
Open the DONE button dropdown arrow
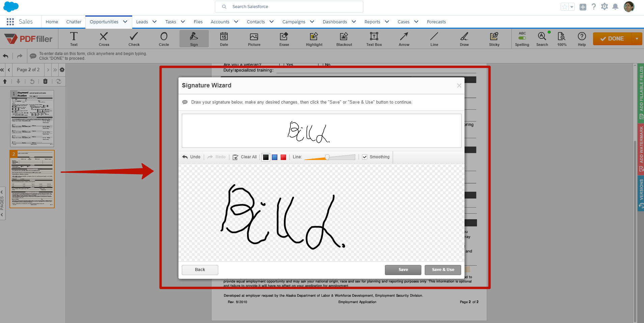coord(637,39)
